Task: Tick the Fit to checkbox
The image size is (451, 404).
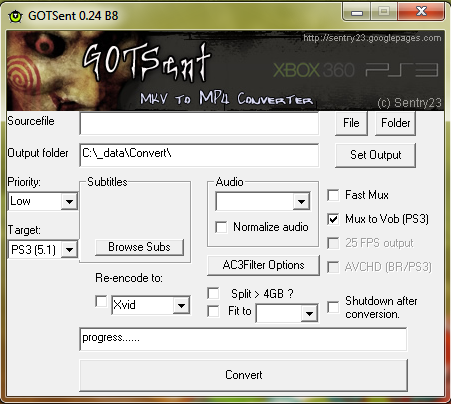Action: (x=213, y=311)
